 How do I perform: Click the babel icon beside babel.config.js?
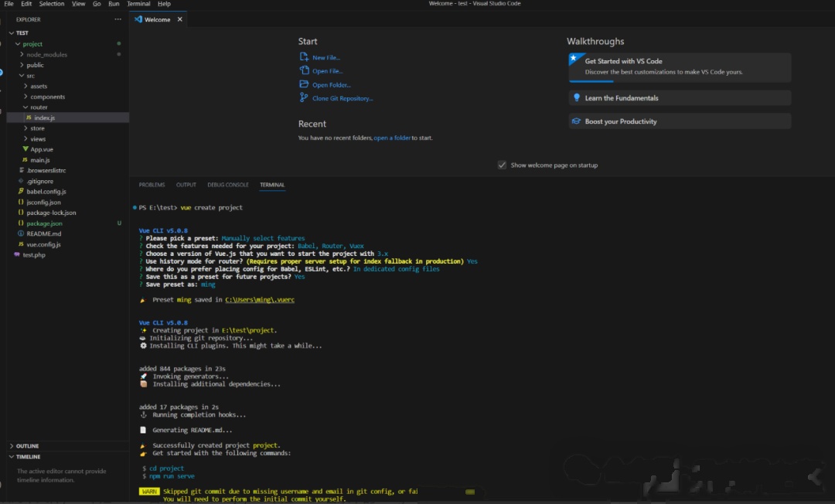coord(21,191)
